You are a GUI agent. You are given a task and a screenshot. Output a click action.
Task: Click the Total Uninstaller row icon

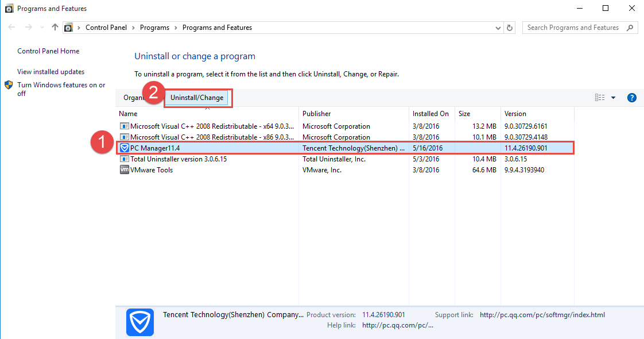click(124, 159)
